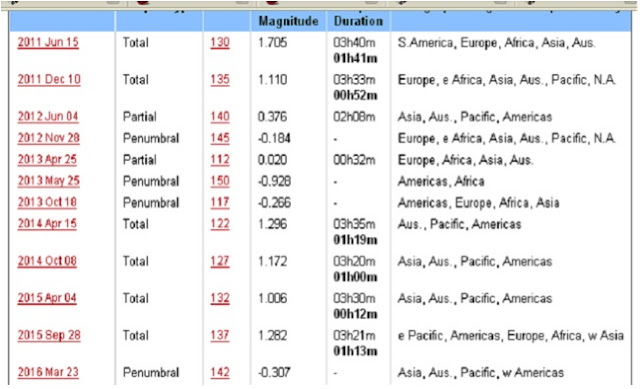
Task: Follow Saros series 112 link
Action: (x=220, y=159)
